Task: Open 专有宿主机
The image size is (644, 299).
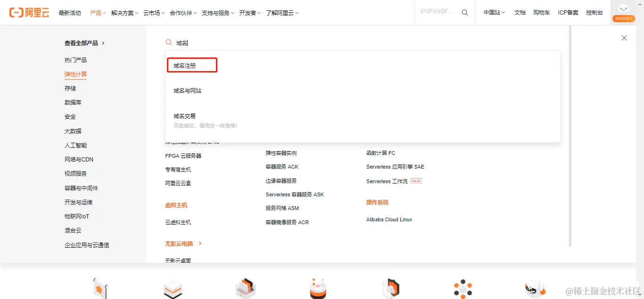Action: [178, 169]
